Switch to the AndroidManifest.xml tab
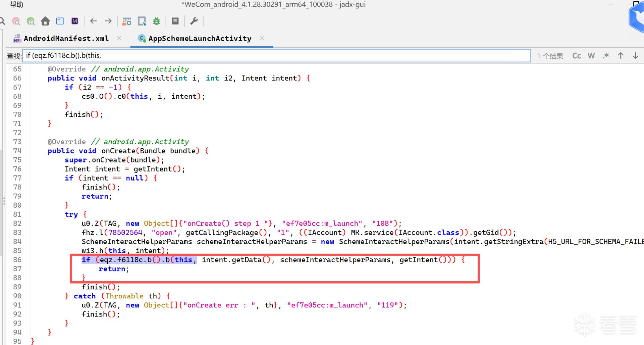This screenshot has height=345, width=644. point(66,39)
